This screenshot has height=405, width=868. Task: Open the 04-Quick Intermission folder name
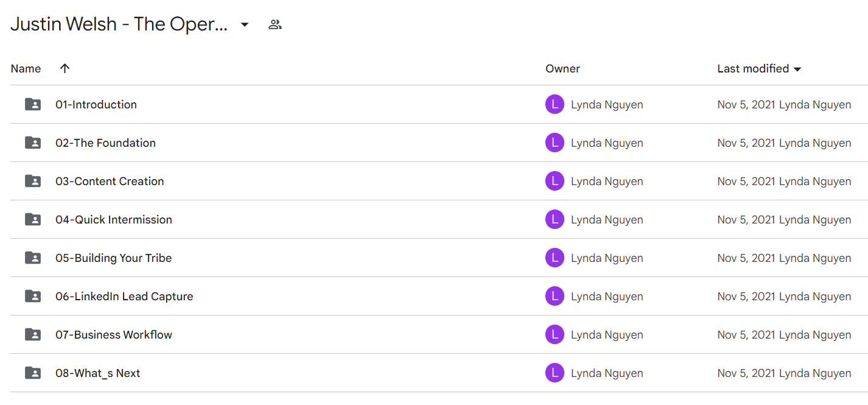(x=114, y=220)
